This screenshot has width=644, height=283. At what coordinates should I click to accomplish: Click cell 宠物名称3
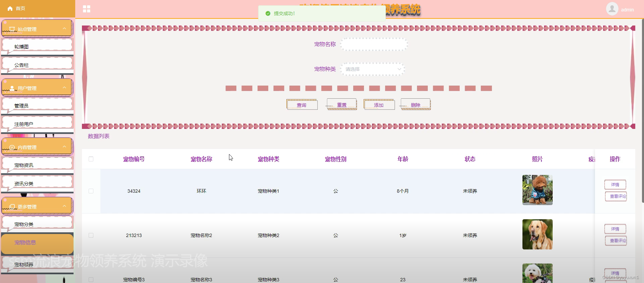pos(201,280)
